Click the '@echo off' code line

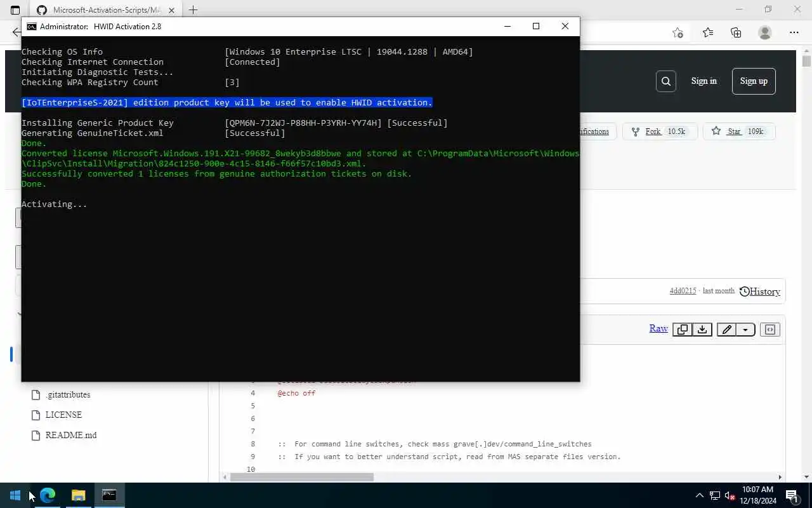296,393
